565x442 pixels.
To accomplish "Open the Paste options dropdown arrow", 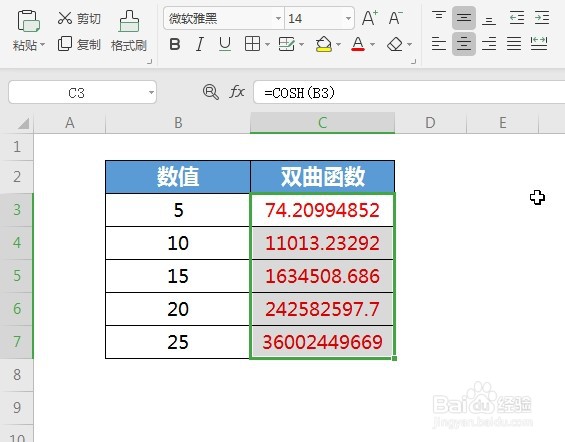I will point(43,45).
